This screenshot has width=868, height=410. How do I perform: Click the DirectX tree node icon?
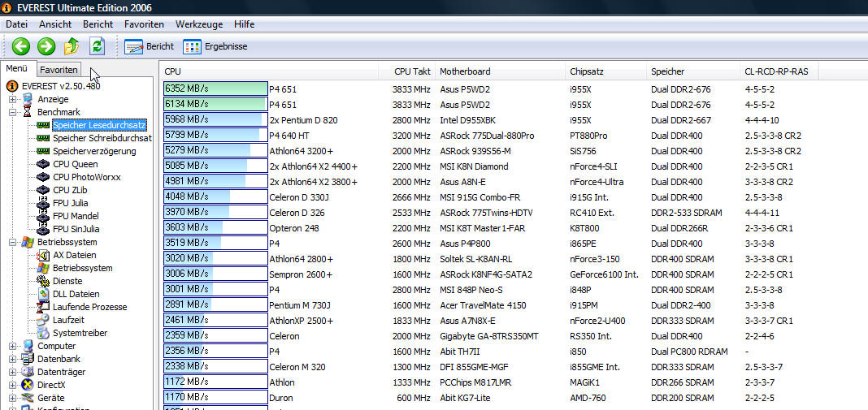pos(28,385)
